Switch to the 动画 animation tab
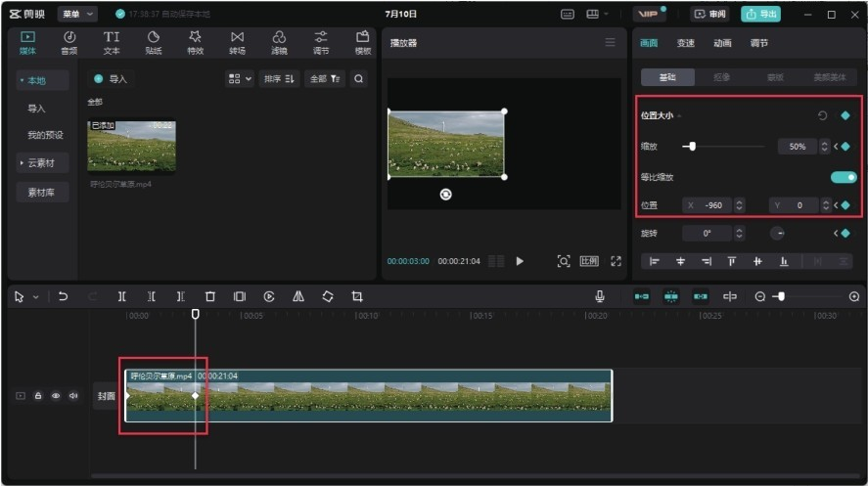Image resolution: width=868 pixels, height=486 pixels. 722,43
